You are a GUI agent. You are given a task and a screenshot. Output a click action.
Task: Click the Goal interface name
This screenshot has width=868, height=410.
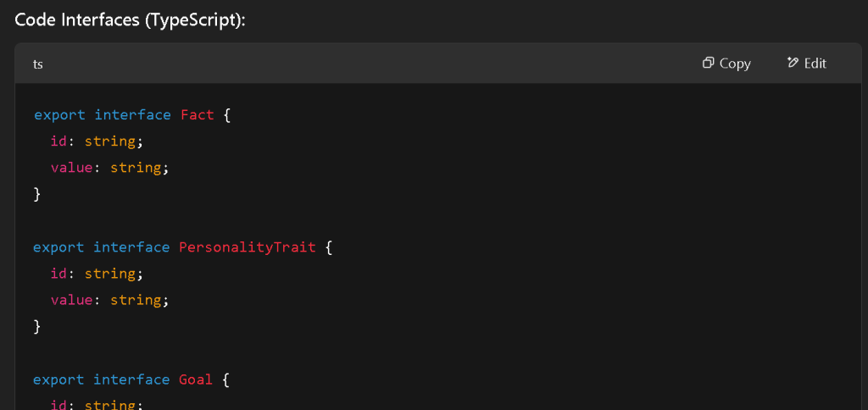(196, 380)
